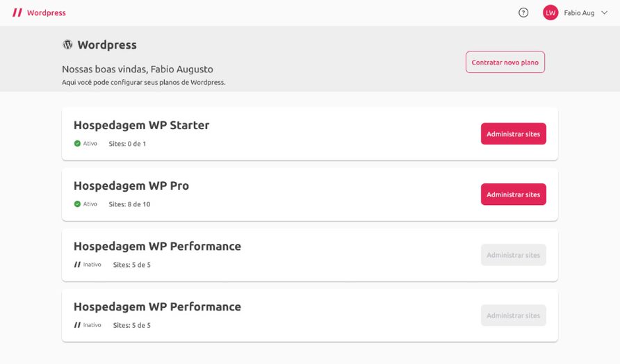Click Sites: 8 de 10 text
620x364 pixels.
tap(129, 204)
